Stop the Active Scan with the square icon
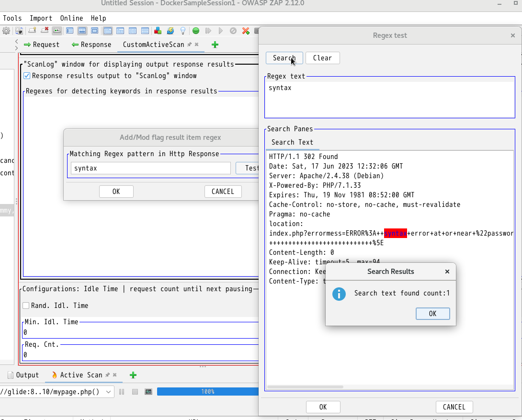Viewport: 522px width, 420px height. (x=135, y=391)
